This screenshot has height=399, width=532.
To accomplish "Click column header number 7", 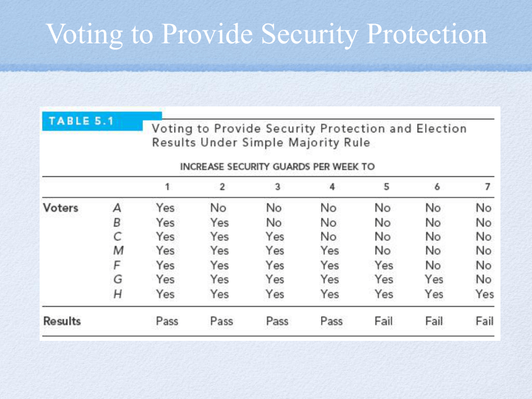I will click(487, 187).
